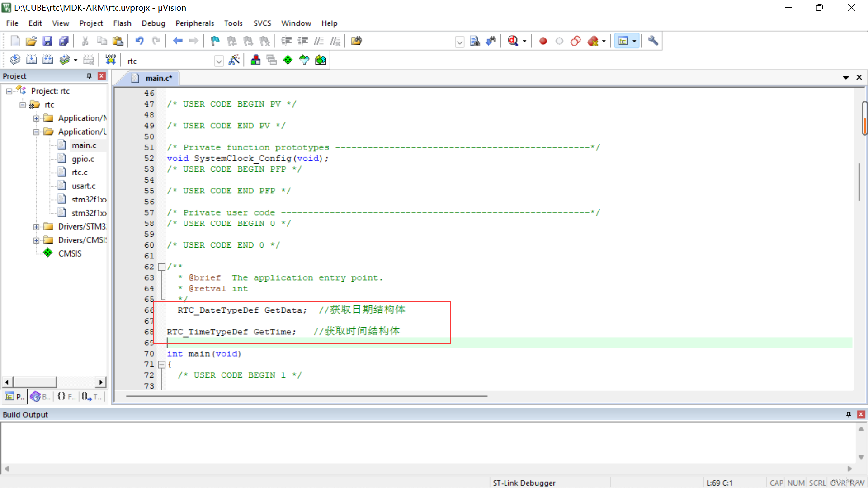Open the find text combo box dropdown

(459, 42)
